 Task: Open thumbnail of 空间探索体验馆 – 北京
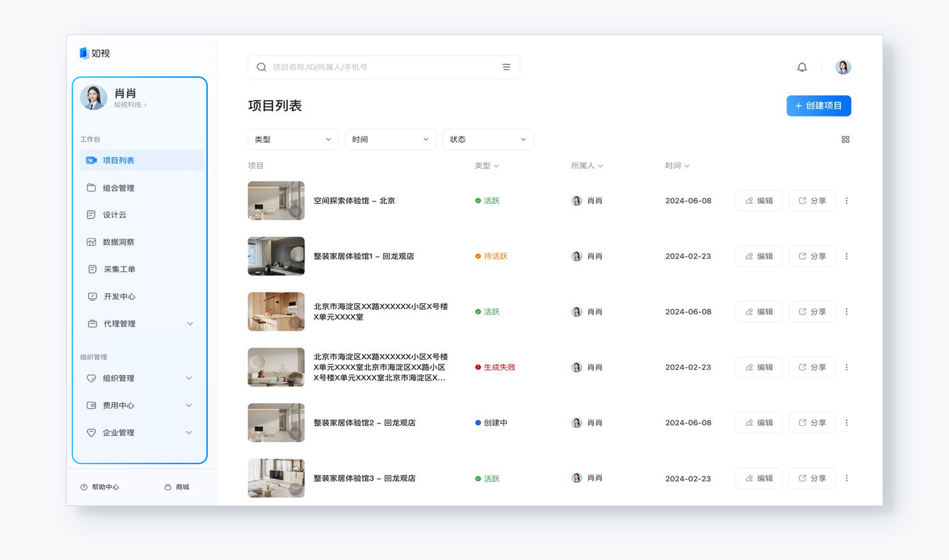coord(276,201)
